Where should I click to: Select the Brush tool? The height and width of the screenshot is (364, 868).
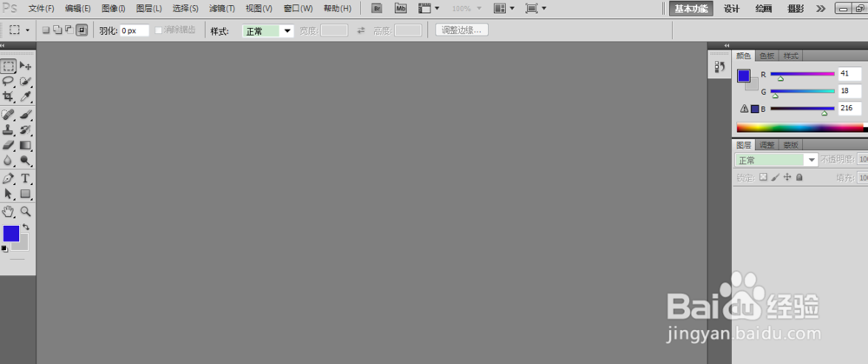click(x=25, y=115)
